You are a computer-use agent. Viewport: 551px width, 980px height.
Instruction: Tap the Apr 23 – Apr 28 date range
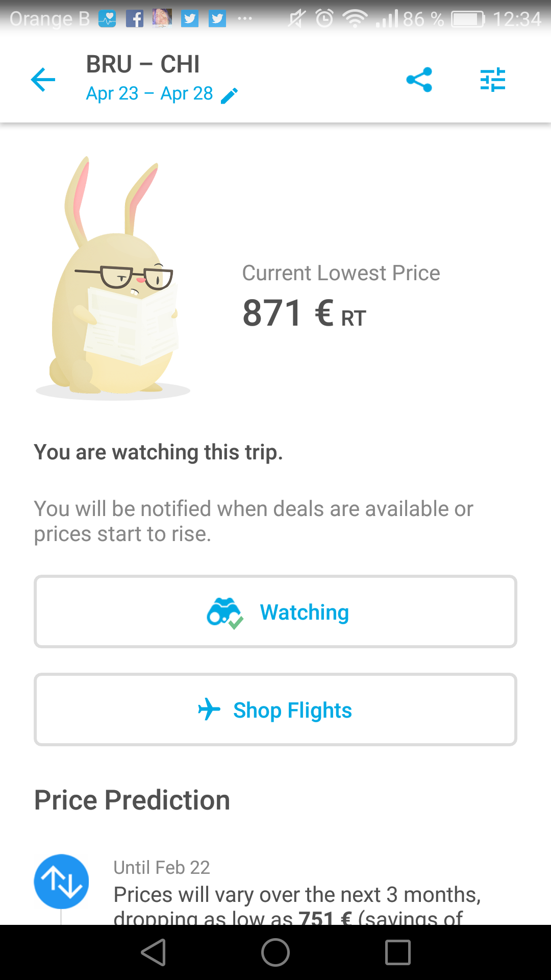click(149, 94)
